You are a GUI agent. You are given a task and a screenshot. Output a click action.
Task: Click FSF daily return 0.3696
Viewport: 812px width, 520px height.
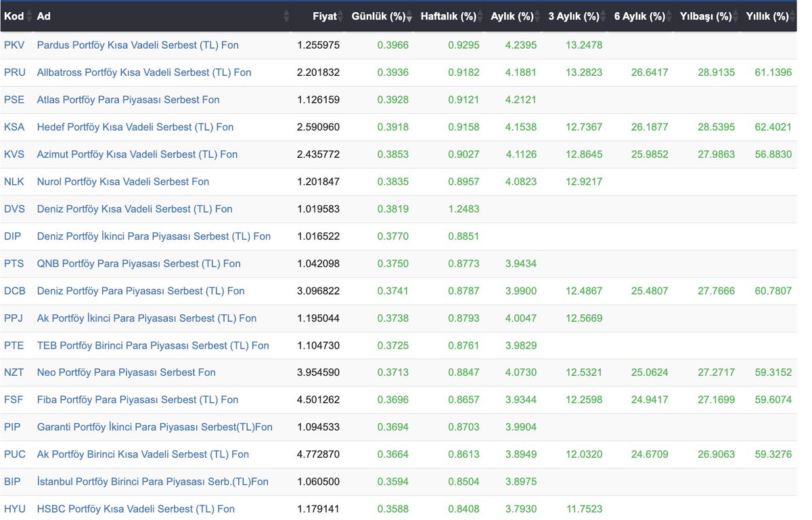coord(393,399)
